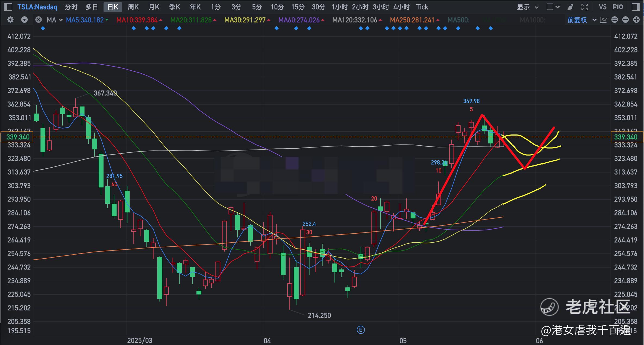Select the 分时 intraday tab
Viewport: 644px width, 345px height.
[71, 7]
